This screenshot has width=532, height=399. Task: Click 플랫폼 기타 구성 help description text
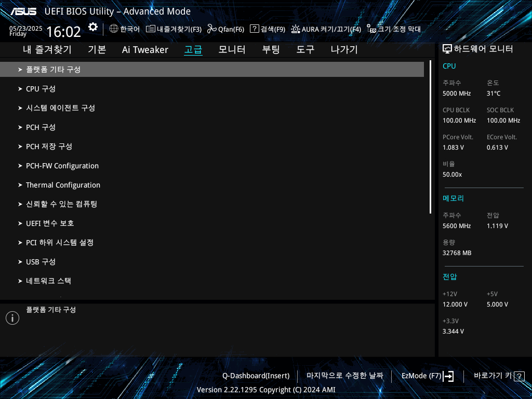point(51,310)
